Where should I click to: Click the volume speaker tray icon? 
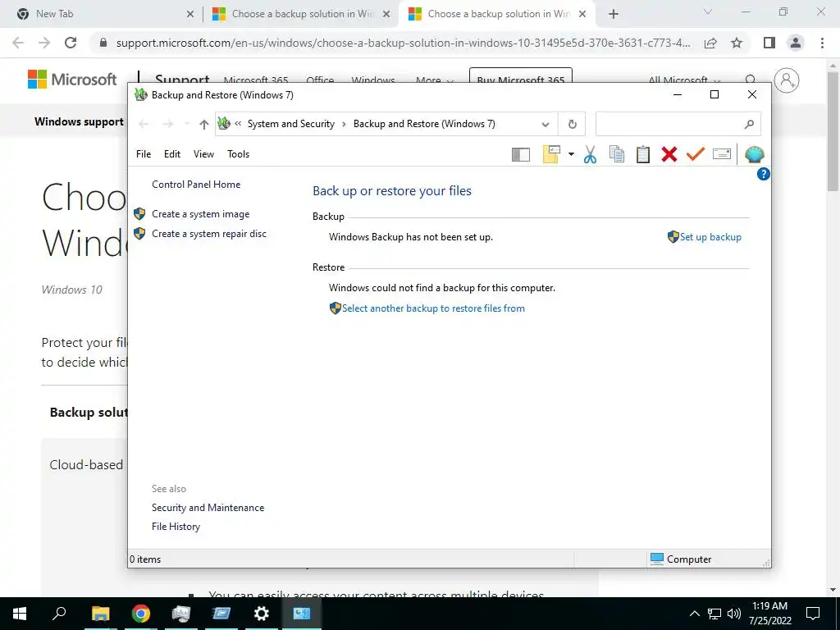(x=734, y=614)
